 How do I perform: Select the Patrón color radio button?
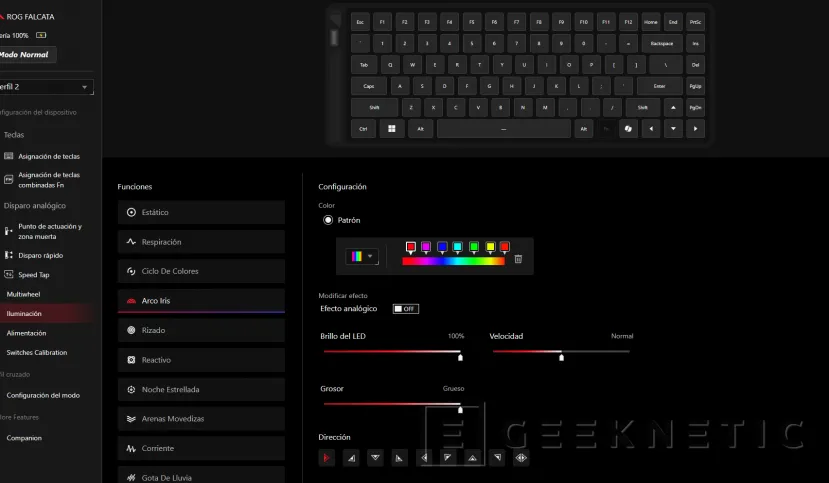(328, 220)
